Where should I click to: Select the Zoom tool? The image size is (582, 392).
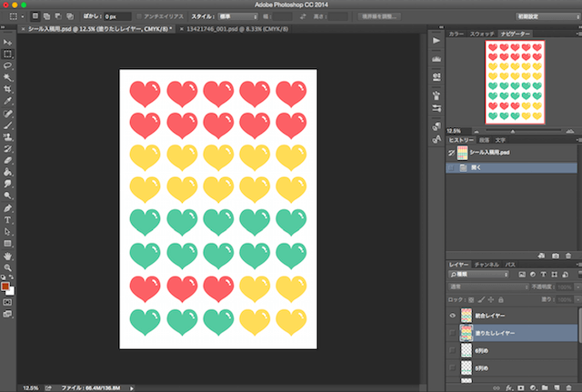7,267
